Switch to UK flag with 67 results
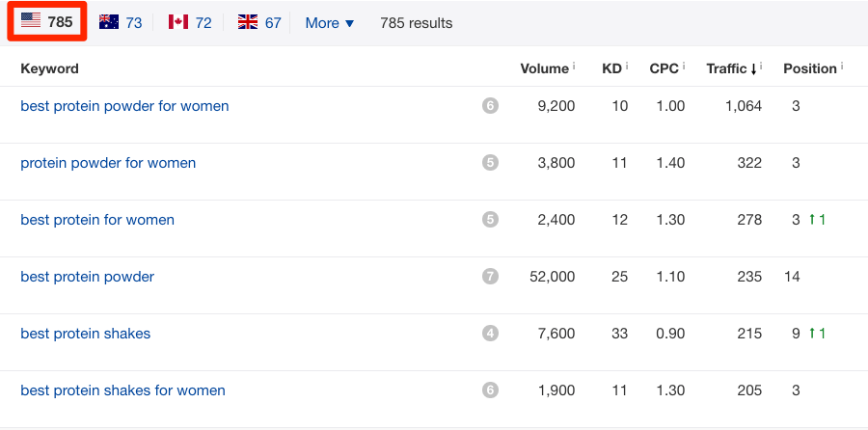This screenshot has height=430, width=868. [259, 22]
